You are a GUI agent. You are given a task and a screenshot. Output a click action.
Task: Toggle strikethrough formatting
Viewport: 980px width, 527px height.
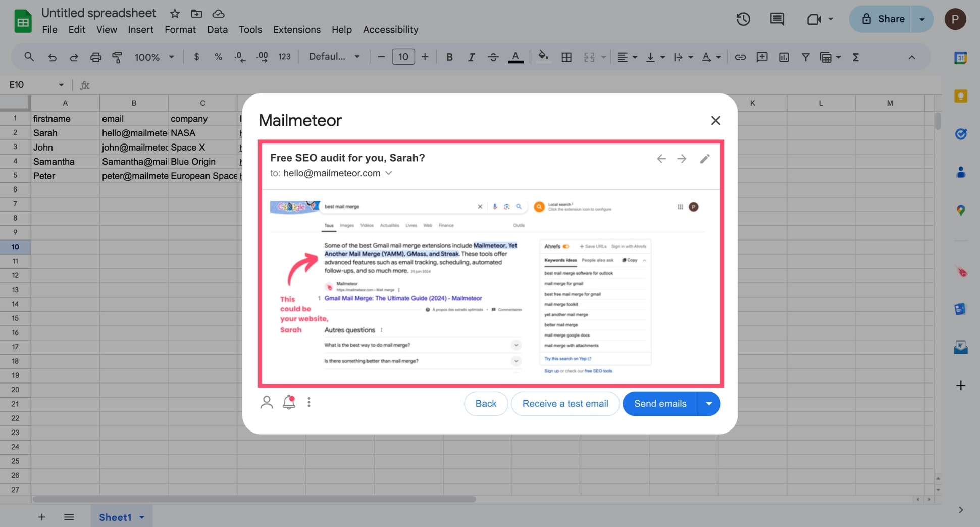pyautogui.click(x=493, y=57)
